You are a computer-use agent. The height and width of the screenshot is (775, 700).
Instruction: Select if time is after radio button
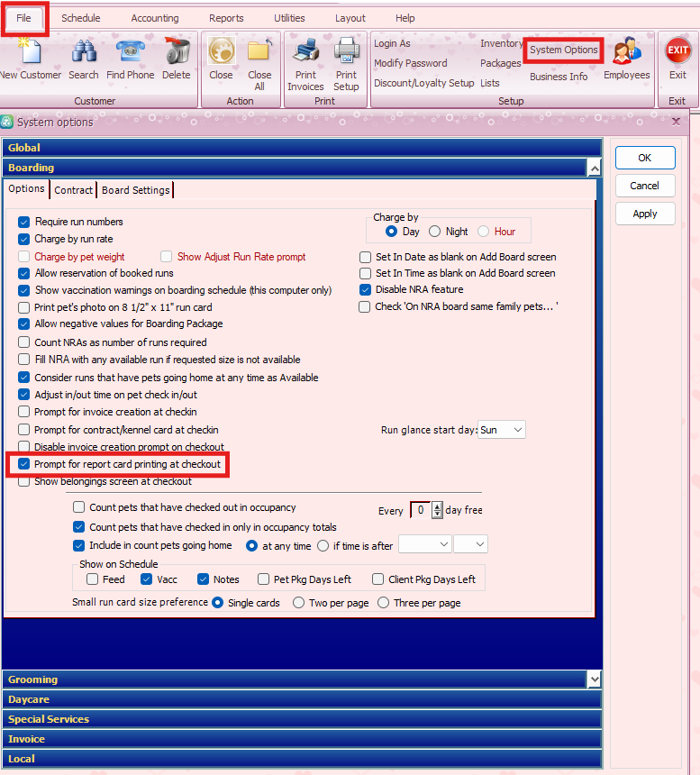[323, 546]
